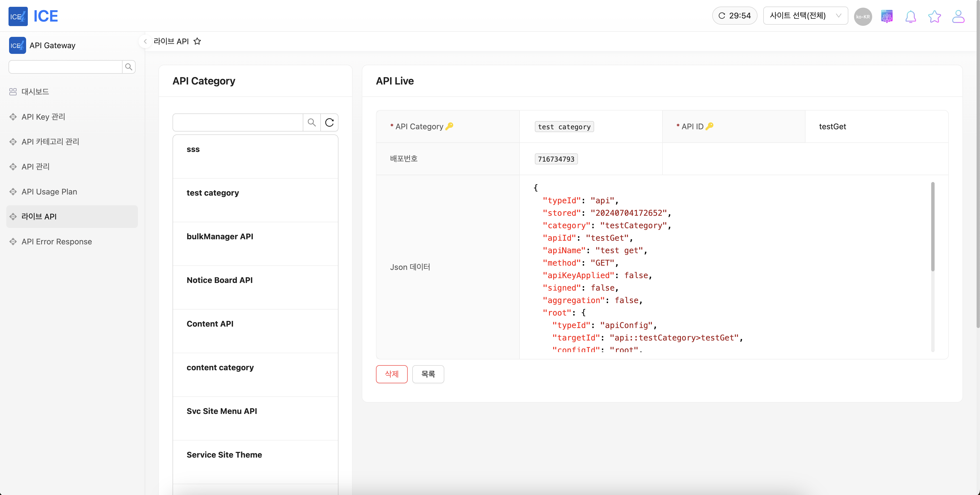This screenshot has height=495, width=980.
Task: Select Svc Site Menu API category
Action: (255, 419)
